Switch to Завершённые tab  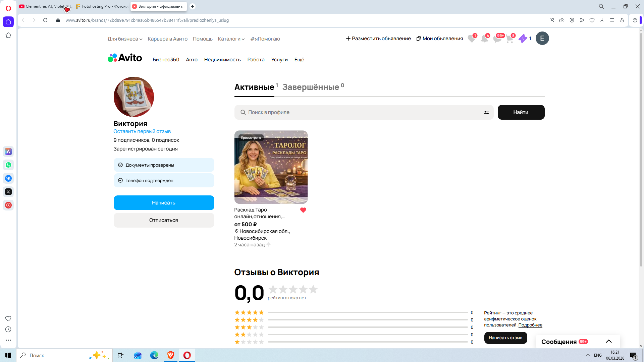pos(311,87)
